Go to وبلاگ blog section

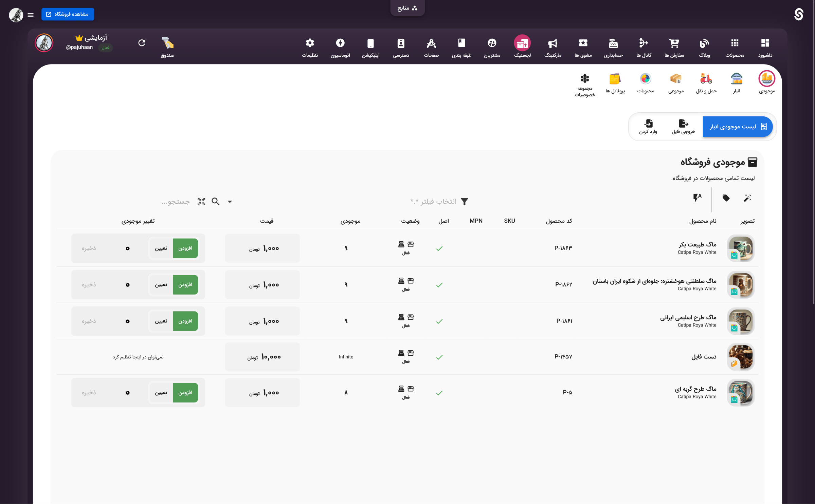[x=705, y=48]
